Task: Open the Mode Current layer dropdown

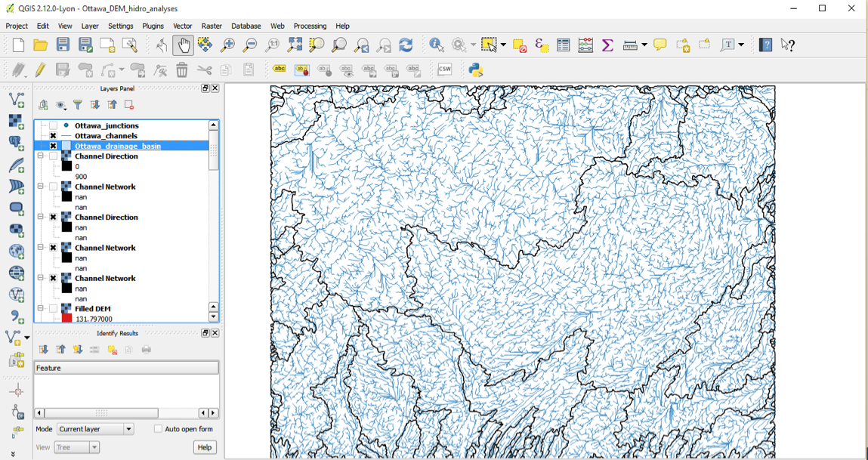Action: (95, 429)
